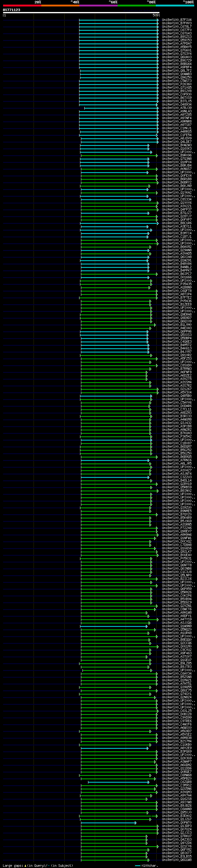Select hit label UniRef100_A8JDV9
The image size is (197, 868).
tap(177, 138)
